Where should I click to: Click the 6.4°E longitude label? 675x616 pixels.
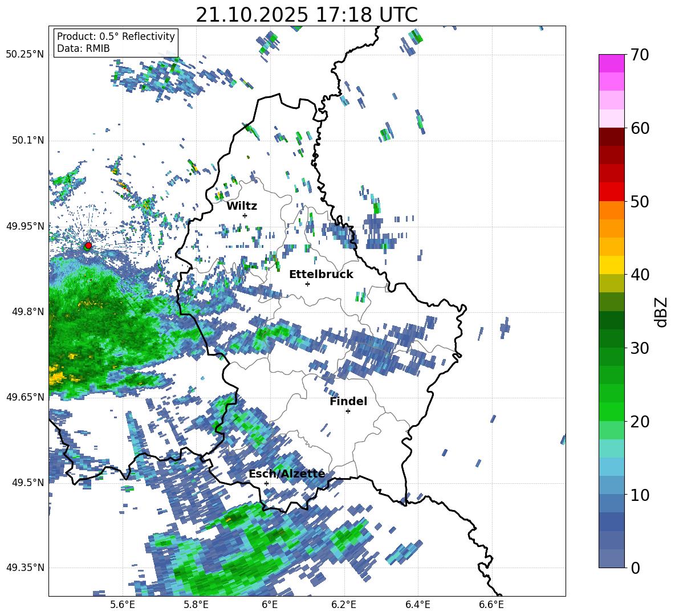(417, 605)
